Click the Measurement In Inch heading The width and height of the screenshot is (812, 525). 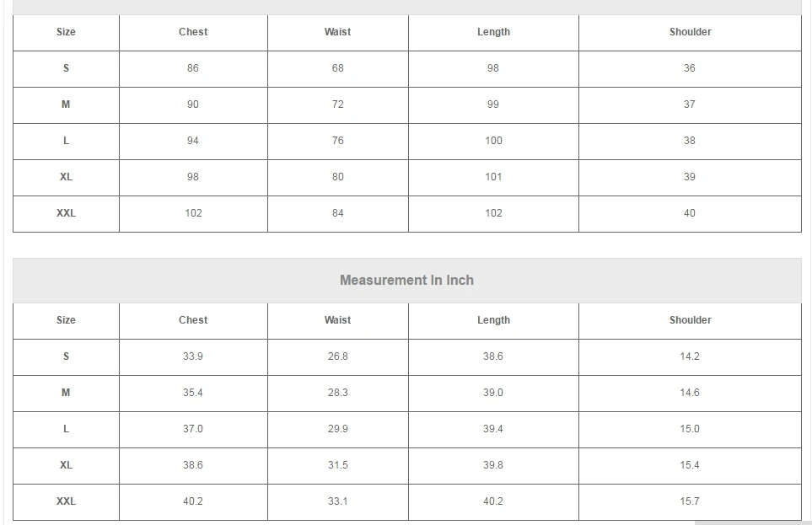point(406,281)
